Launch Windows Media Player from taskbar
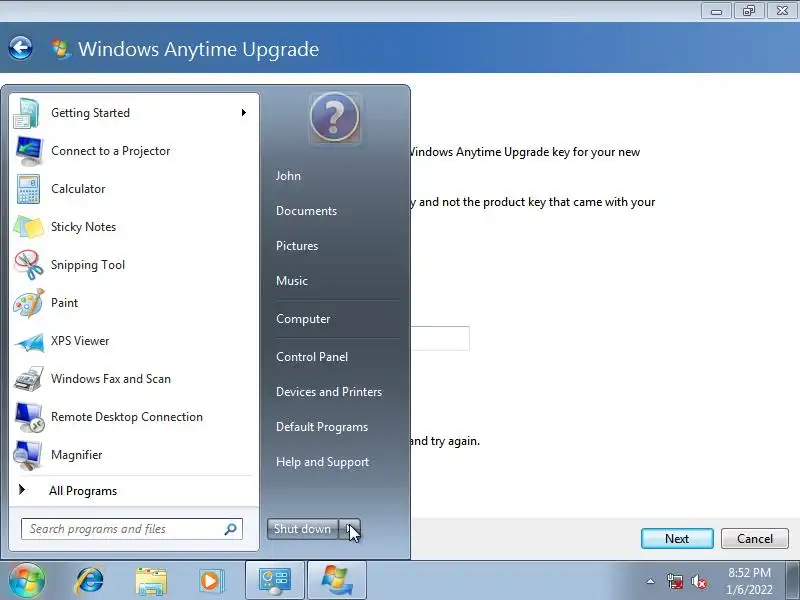The image size is (800, 600). [210, 581]
